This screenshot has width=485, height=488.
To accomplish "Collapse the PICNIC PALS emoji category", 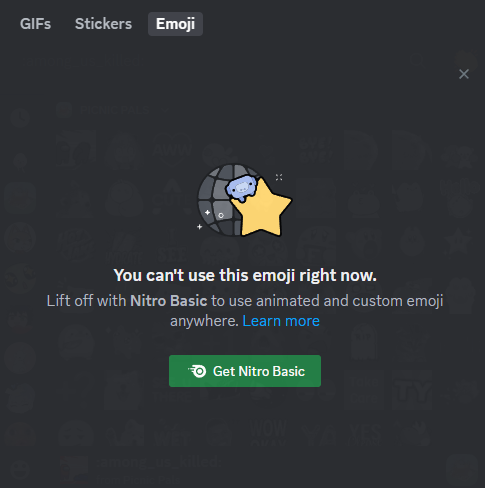I will [x=113, y=110].
